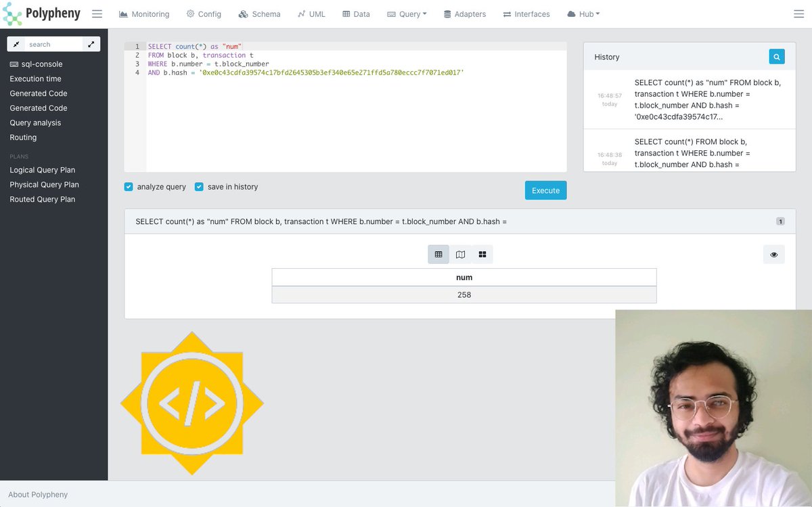Expand the Query dropdown menu
This screenshot has width=812, height=507.
[407, 14]
